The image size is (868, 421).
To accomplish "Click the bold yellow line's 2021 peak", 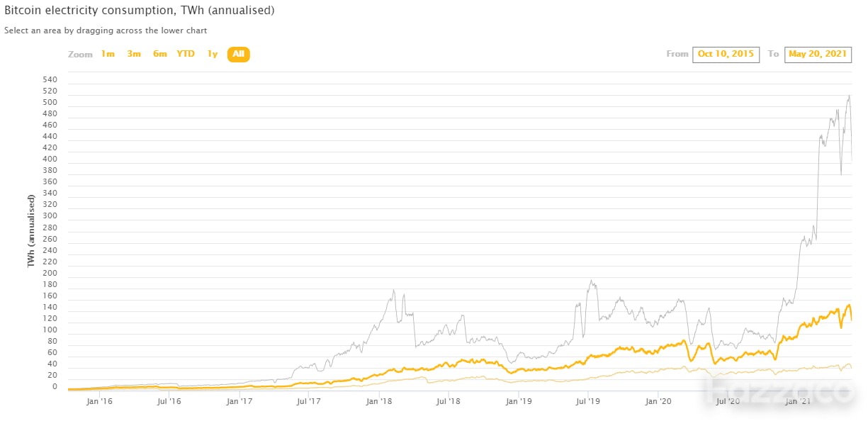I will tap(849, 305).
